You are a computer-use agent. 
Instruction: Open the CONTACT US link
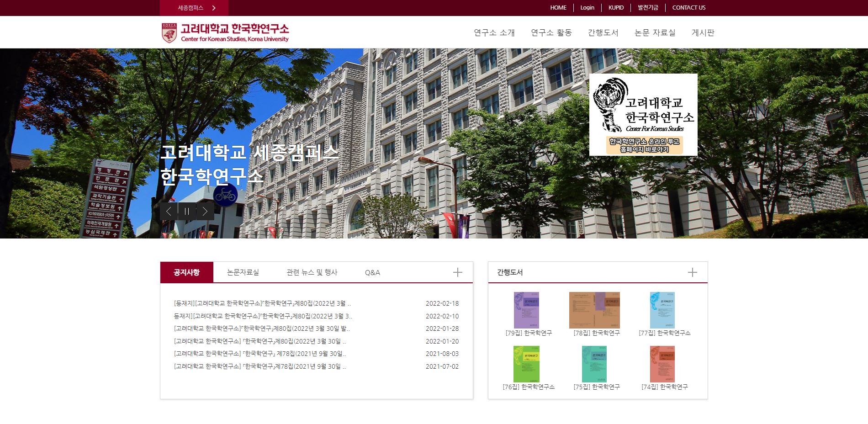pyautogui.click(x=688, y=8)
